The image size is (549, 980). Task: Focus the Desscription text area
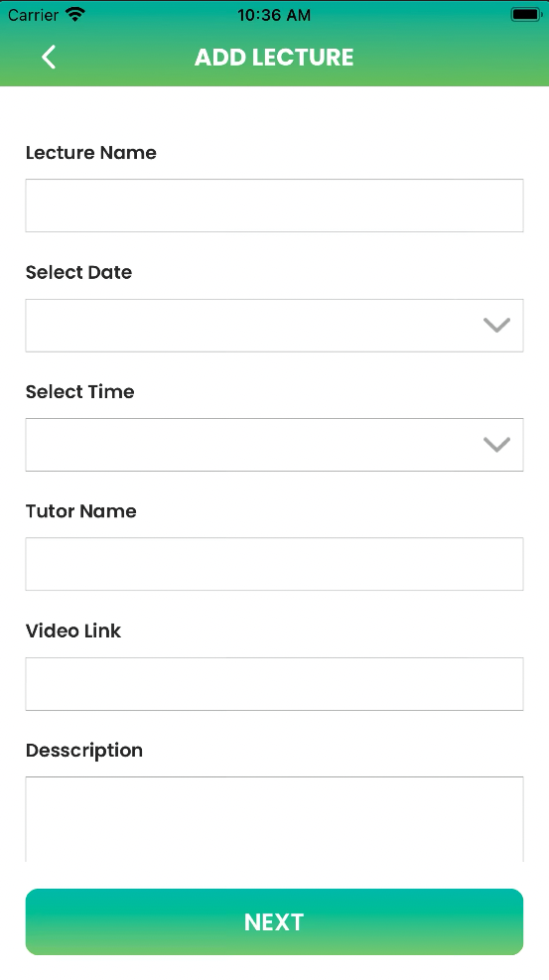274,819
